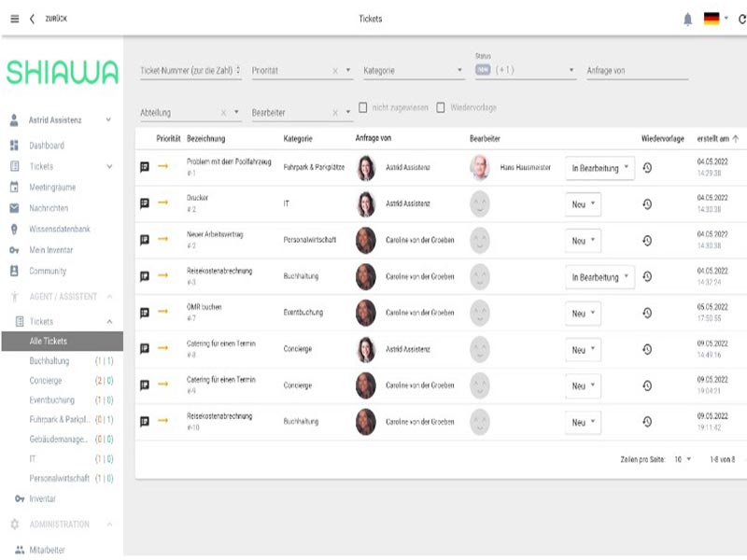Viewport: 747px width, 560px height.
Task: Open comments icon for Drucker ticket
Action: pyautogui.click(x=145, y=203)
